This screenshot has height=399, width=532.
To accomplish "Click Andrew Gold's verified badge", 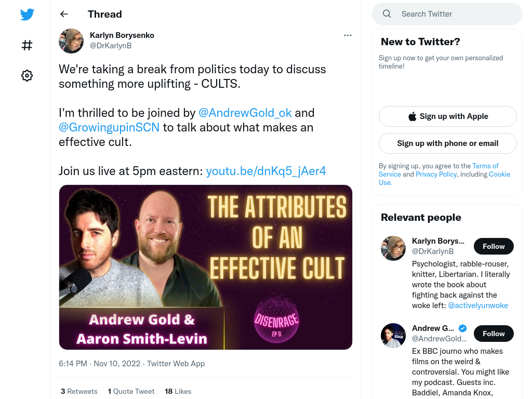I will click(x=462, y=328).
